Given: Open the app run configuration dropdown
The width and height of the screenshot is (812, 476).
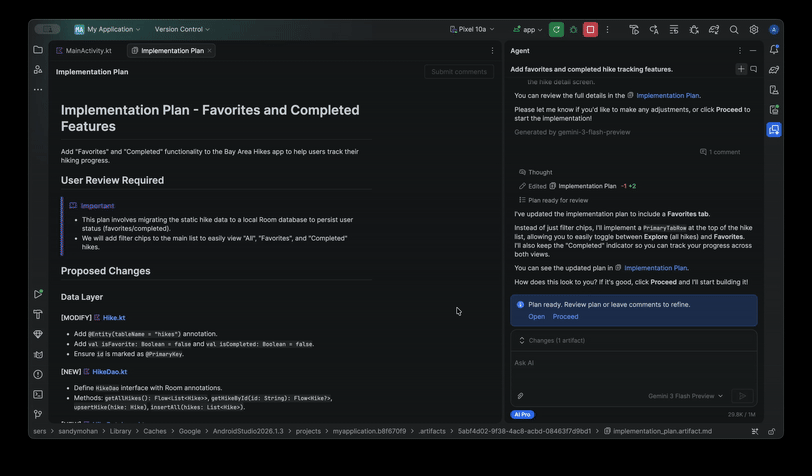Looking at the screenshot, I should pyautogui.click(x=528, y=30).
